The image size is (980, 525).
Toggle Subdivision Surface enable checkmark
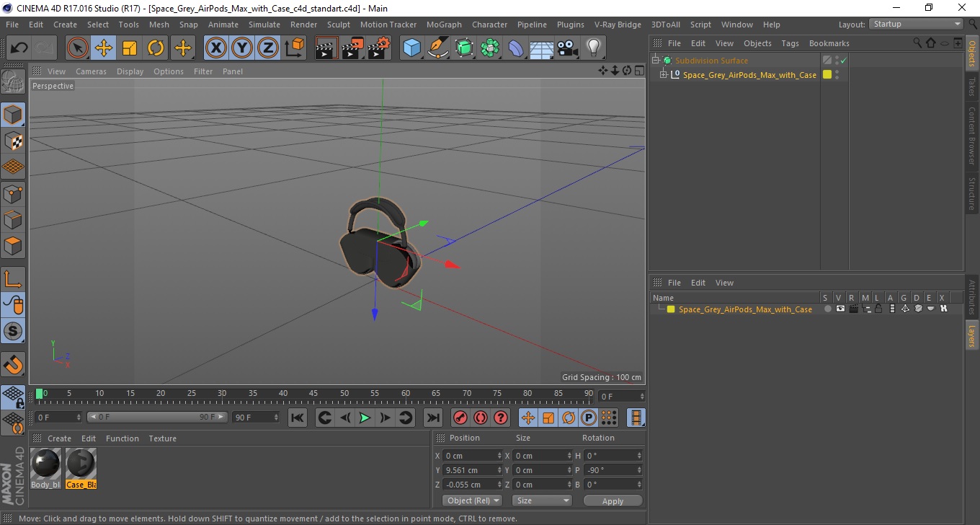843,61
